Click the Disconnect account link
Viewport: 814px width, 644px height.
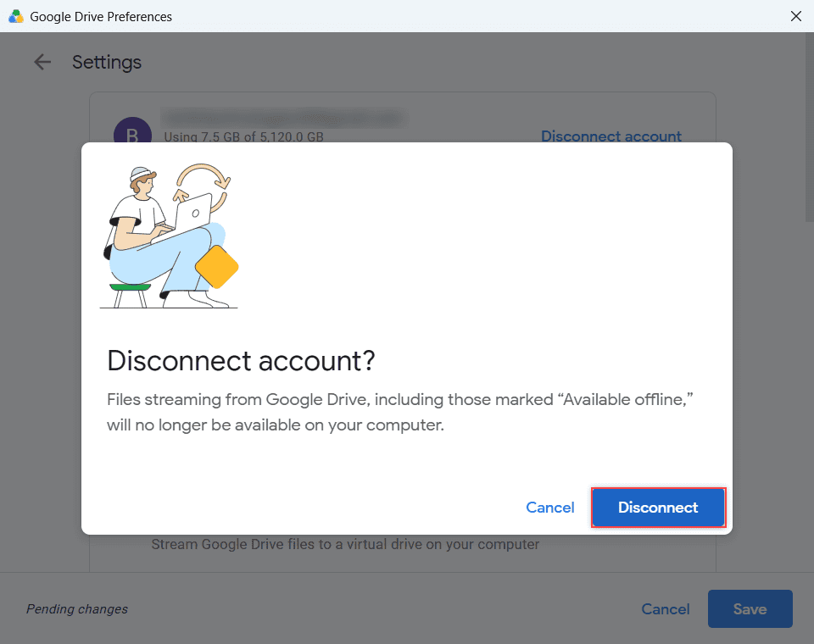611,136
